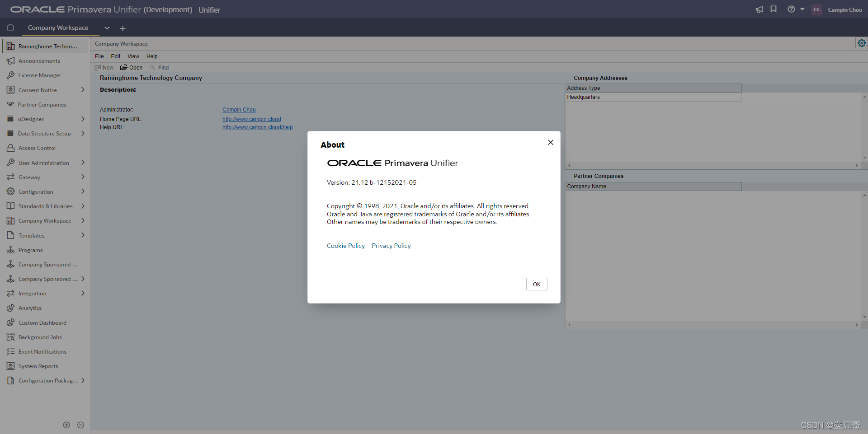868x434 pixels.
Task: Click the announcements megaphone icon top right
Action: [x=759, y=9]
